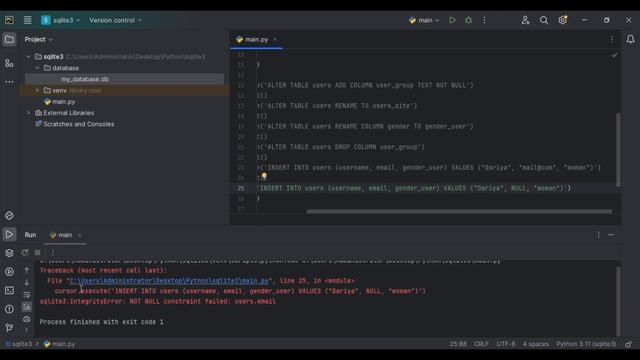Open the Python Console layers icon
Viewport: 640px width, 360px height.
point(9,253)
